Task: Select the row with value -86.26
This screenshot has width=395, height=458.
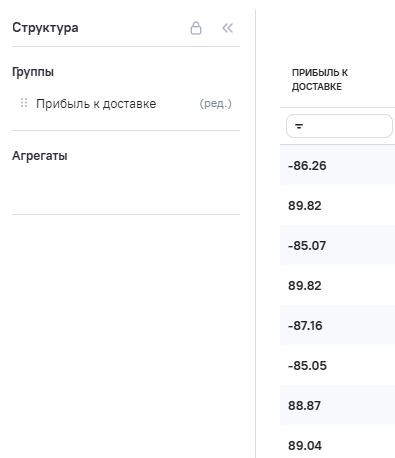Action: [x=337, y=165]
